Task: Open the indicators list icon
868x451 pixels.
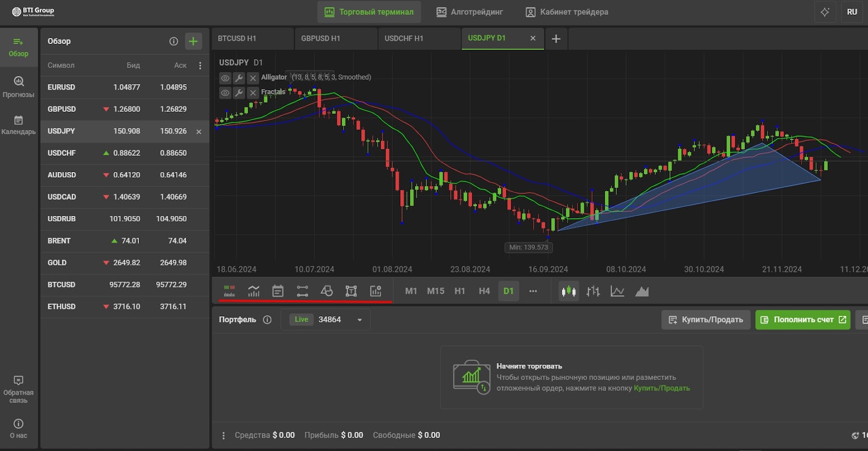Action: [254, 291]
